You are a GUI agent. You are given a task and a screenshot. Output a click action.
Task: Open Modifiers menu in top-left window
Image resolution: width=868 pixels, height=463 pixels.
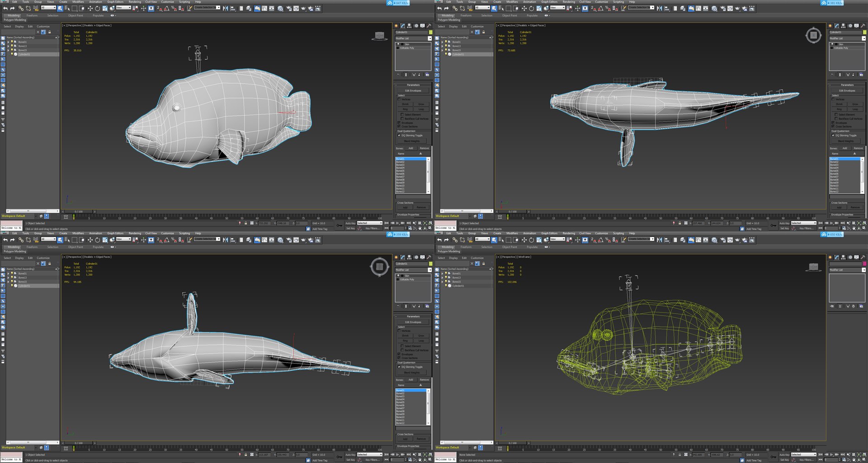[78, 2]
